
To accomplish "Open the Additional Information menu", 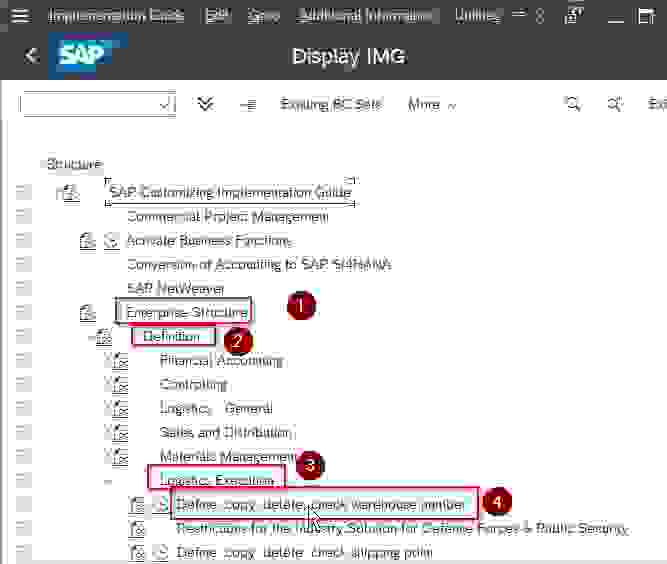I will 366,16.
